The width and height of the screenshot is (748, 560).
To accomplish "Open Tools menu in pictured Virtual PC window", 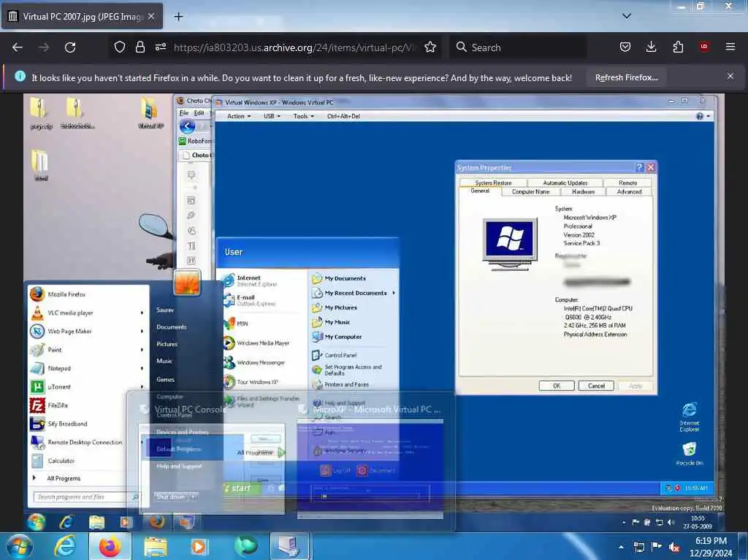I will [303, 116].
